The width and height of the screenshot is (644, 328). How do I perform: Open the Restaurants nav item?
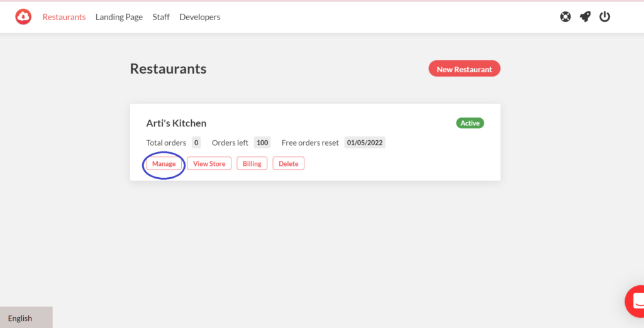[x=64, y=17]
